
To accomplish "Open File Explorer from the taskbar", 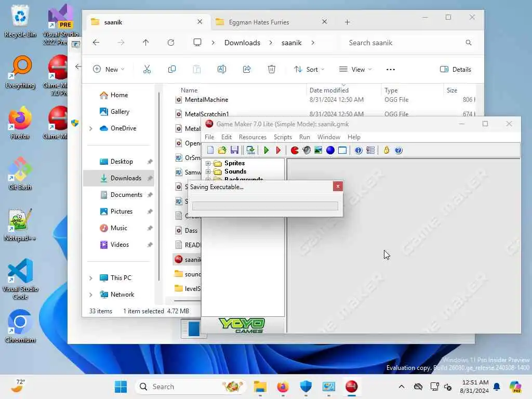I will click(x=260, y=387).
